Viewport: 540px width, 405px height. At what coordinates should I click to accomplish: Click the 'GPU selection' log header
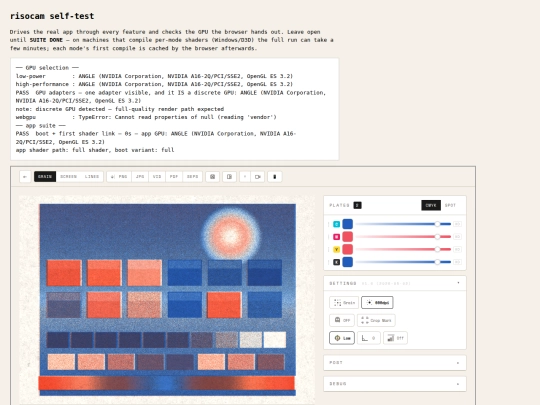tap(47, 68)
